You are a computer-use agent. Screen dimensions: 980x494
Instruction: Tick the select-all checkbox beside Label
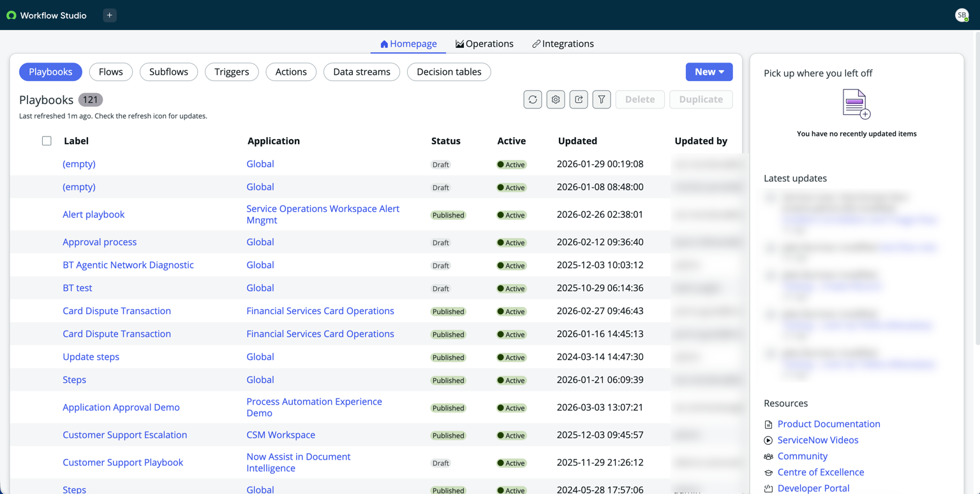pyautogui.click(x=47, y=141)
